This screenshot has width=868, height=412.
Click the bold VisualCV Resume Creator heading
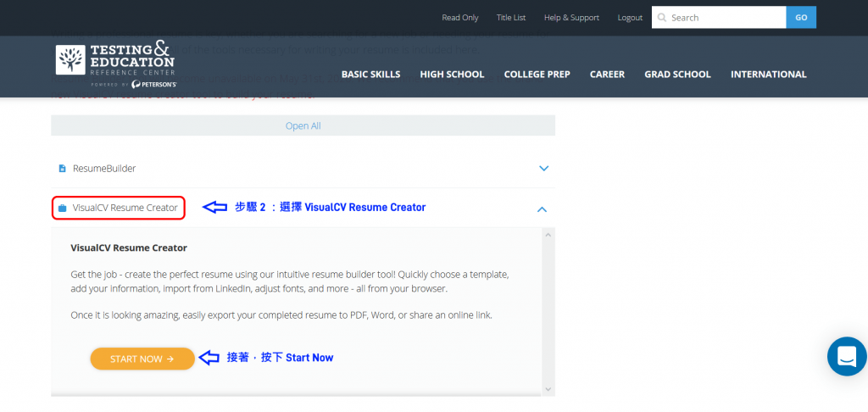[x=129, y=248]
